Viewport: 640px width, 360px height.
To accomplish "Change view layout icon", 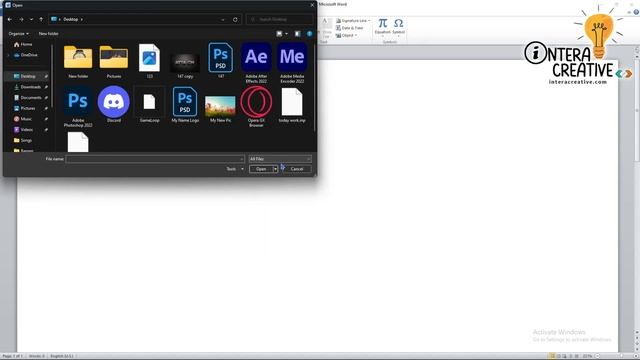I will pos(279,33).
